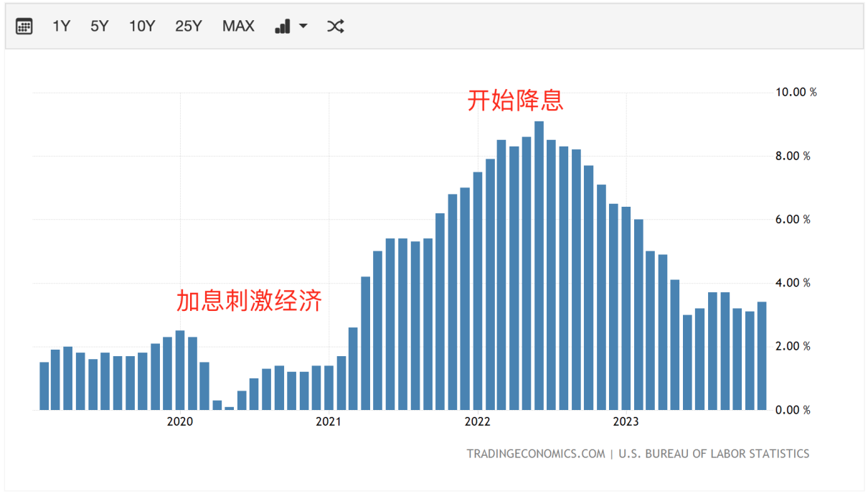Viewport: 868px width, 494px height.
Task: Click the tallest bar at the 2022 peak
Action: click(539, 266)
